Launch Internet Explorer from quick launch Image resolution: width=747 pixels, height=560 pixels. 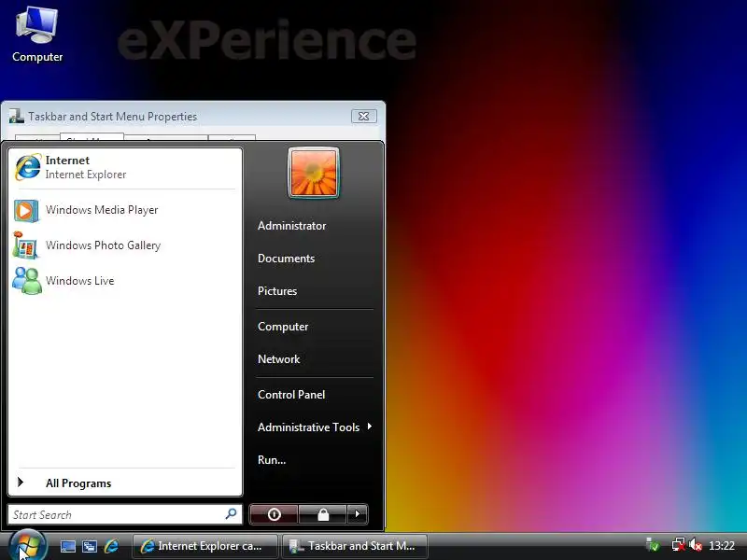111,546
